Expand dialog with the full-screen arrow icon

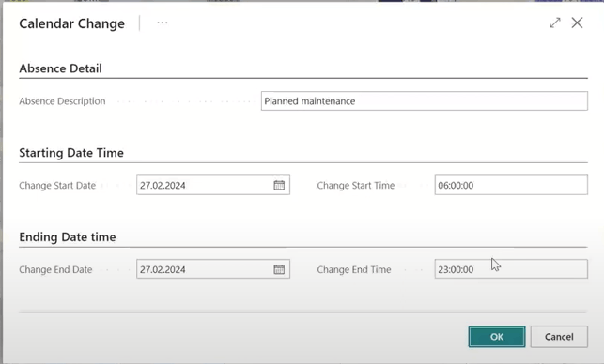click(555, 23)
